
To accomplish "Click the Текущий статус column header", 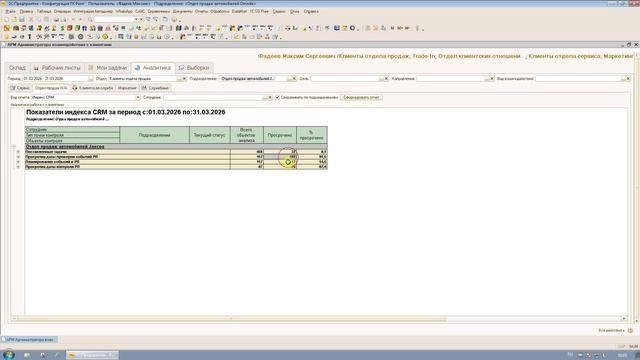I will coord(209,135).
